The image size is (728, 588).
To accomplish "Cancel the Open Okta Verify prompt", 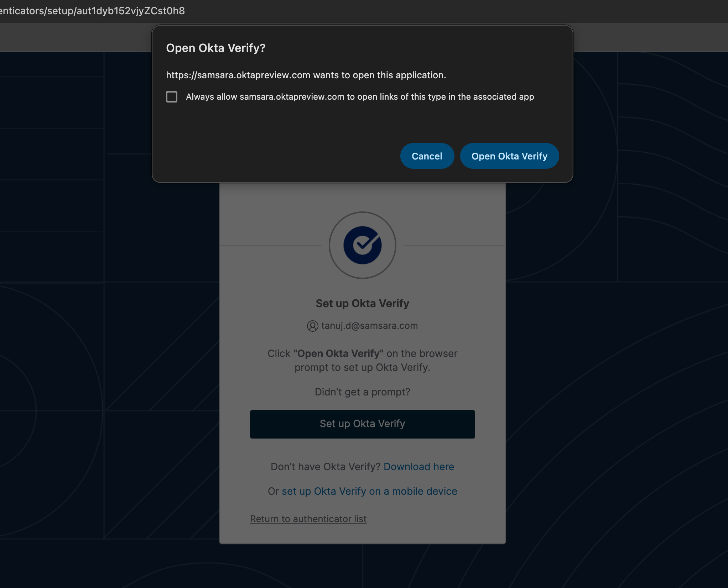I will 427,156.
